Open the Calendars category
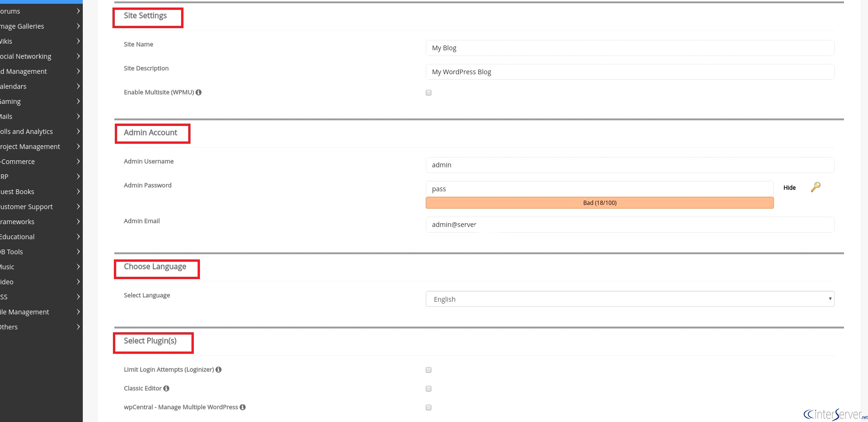The width and height of the screenshot is (868, 422). click(41, 86)
